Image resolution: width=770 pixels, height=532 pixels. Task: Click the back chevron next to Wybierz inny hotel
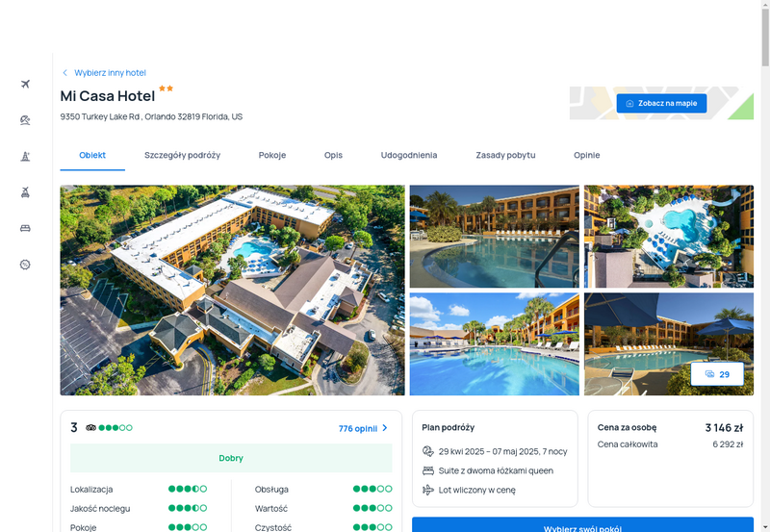pos(64,73)
